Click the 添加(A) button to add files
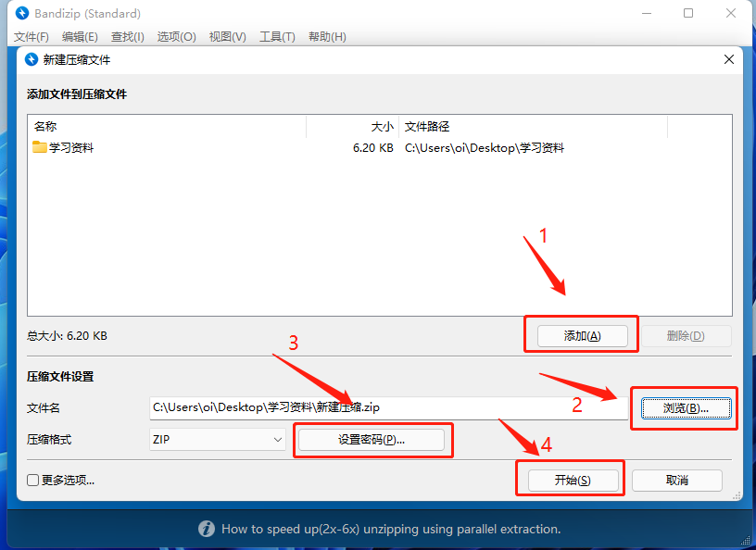Image resolution: width=756 pixels, height=550 pixels. pyautogui.click(x=580, y=333)
